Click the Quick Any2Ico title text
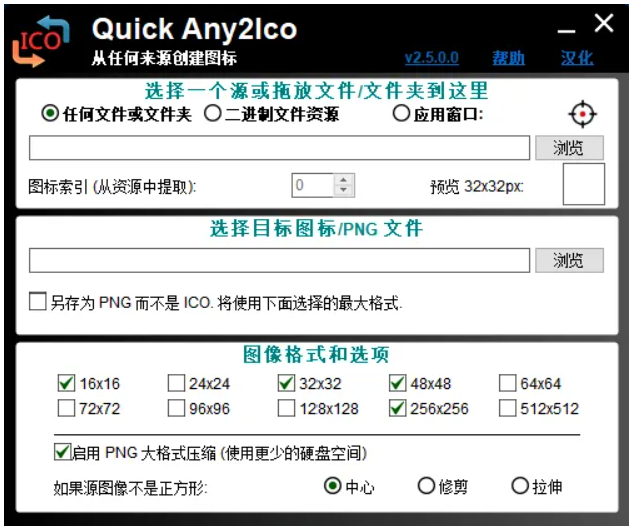This screenshot has width=630, height=526. point(194,29)
